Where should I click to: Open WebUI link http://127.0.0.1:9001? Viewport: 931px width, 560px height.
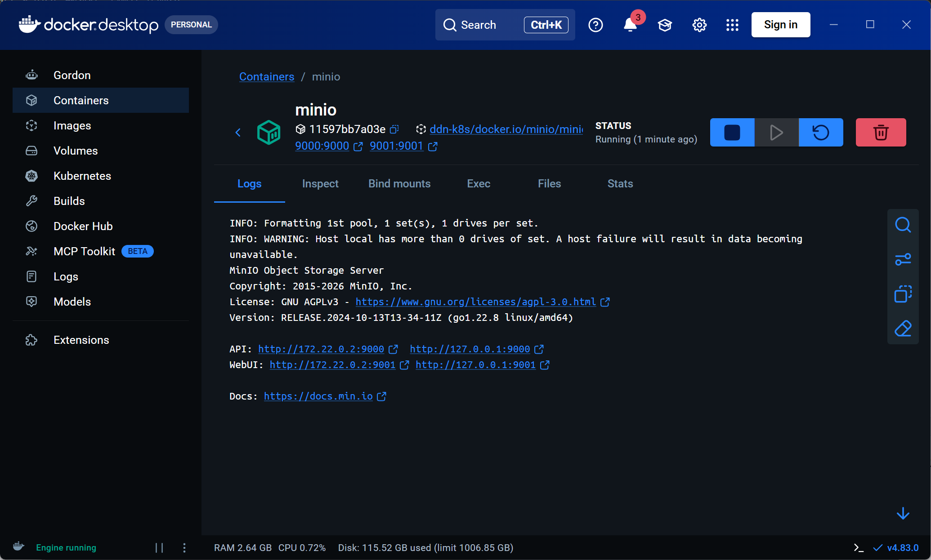tap(475, 364)
